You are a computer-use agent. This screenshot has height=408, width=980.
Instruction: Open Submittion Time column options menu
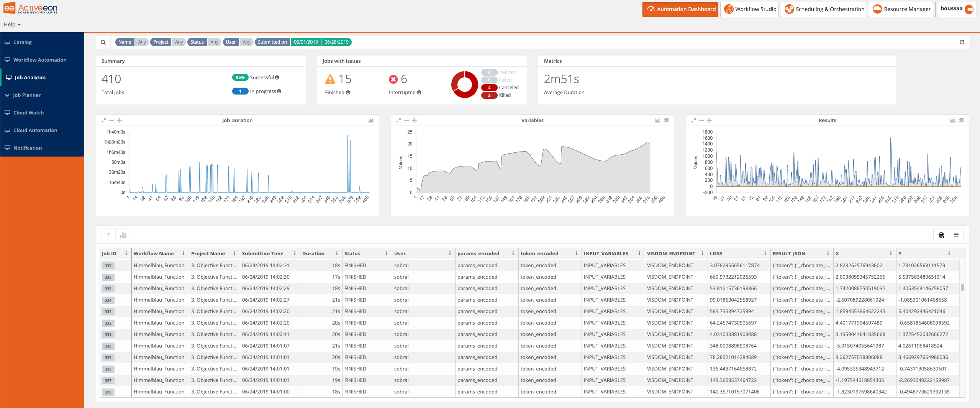[x=295, y=253]
